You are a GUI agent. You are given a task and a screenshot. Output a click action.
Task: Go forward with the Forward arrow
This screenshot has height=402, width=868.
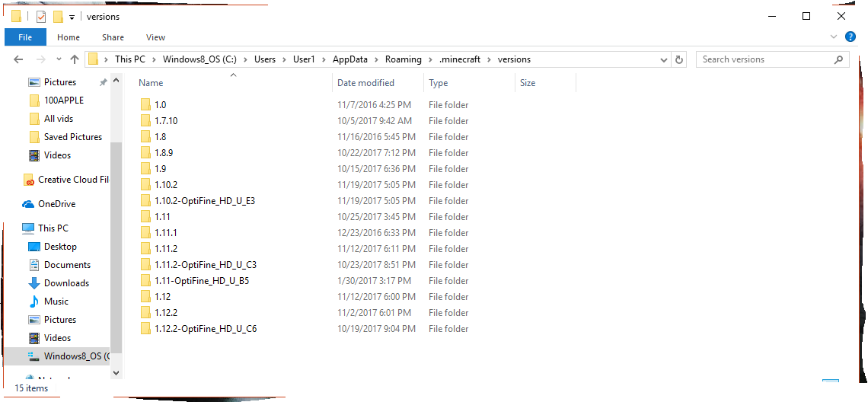coord(40,59)
